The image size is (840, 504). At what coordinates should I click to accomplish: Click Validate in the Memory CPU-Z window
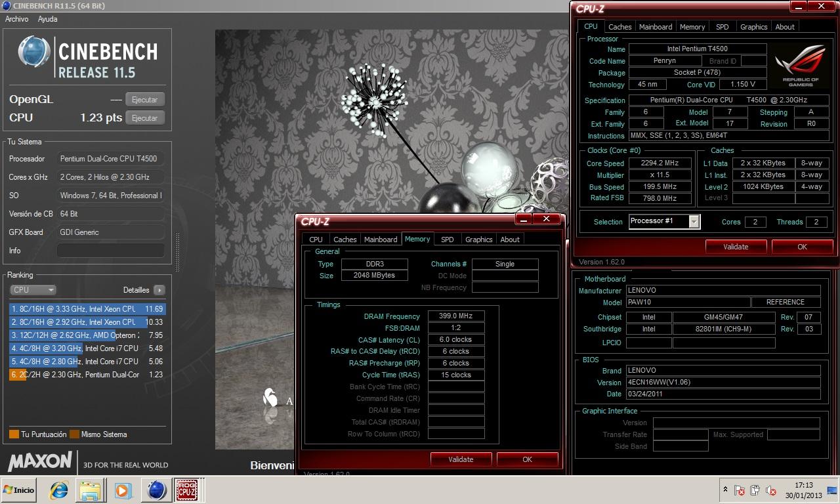click(461, 459)
